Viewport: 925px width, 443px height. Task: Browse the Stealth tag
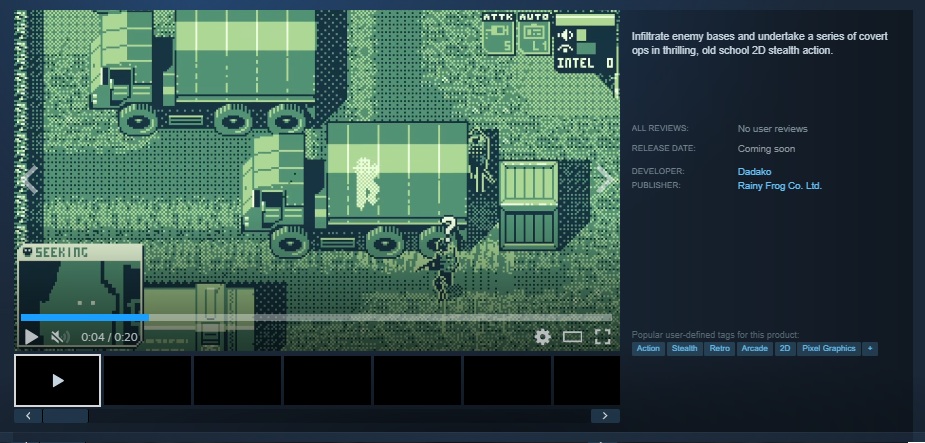click(684, 349)
